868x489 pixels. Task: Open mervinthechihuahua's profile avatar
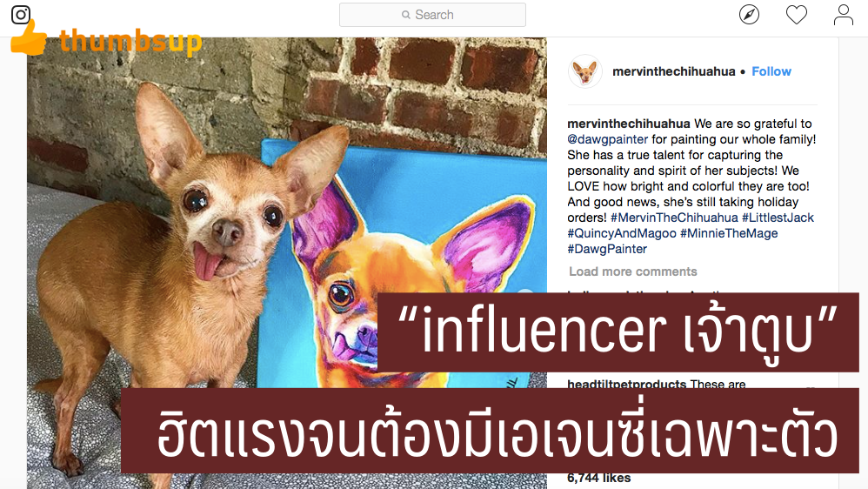pos(584,71)
